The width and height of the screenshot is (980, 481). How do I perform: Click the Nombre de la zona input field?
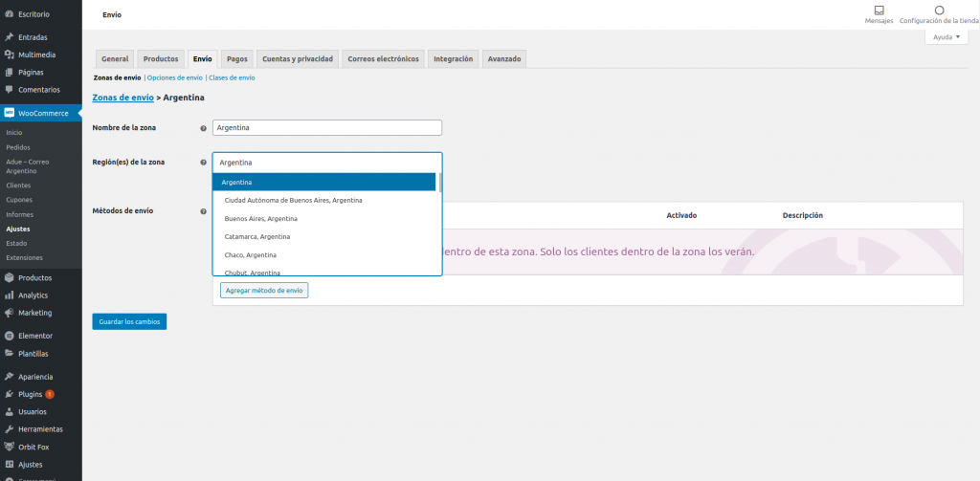pyautogui.click(x=327, y=127)
